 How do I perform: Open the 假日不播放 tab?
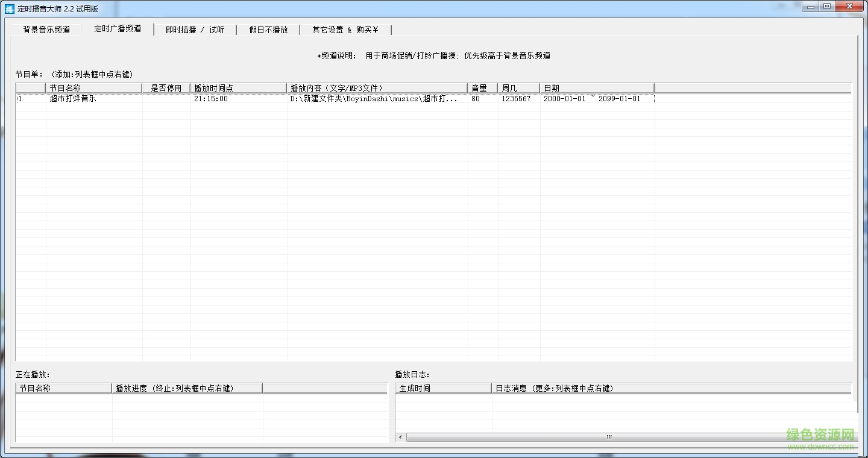click(x=268, y=29)
